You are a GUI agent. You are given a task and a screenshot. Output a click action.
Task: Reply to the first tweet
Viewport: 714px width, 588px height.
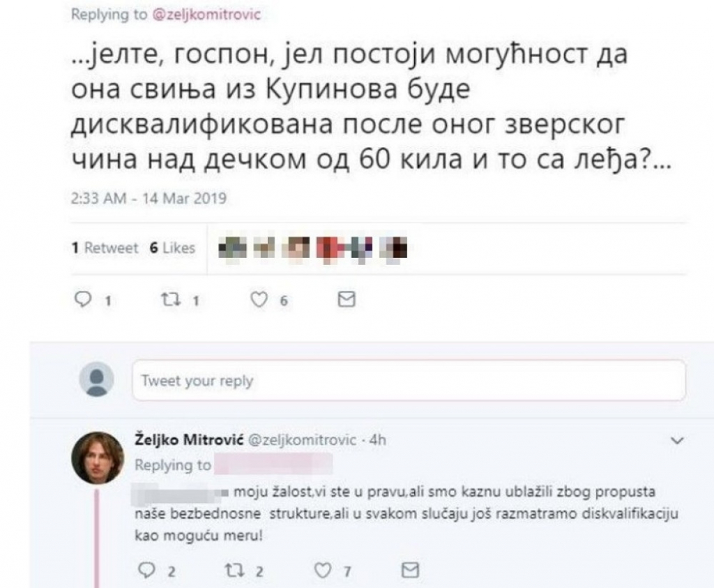coord(82,299)
